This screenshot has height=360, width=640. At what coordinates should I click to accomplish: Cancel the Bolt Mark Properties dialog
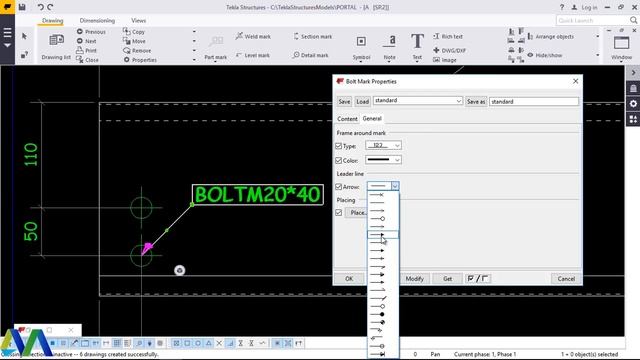[566, 278]
